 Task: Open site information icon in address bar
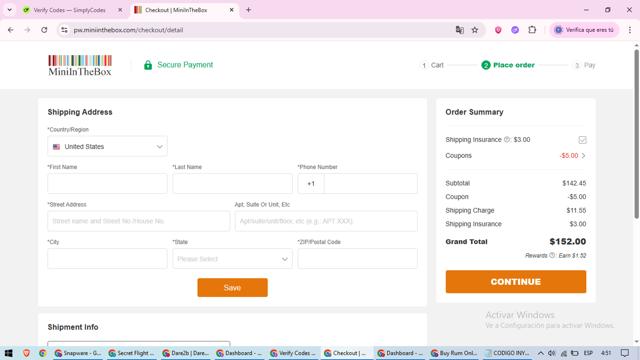tap(64, 30)
